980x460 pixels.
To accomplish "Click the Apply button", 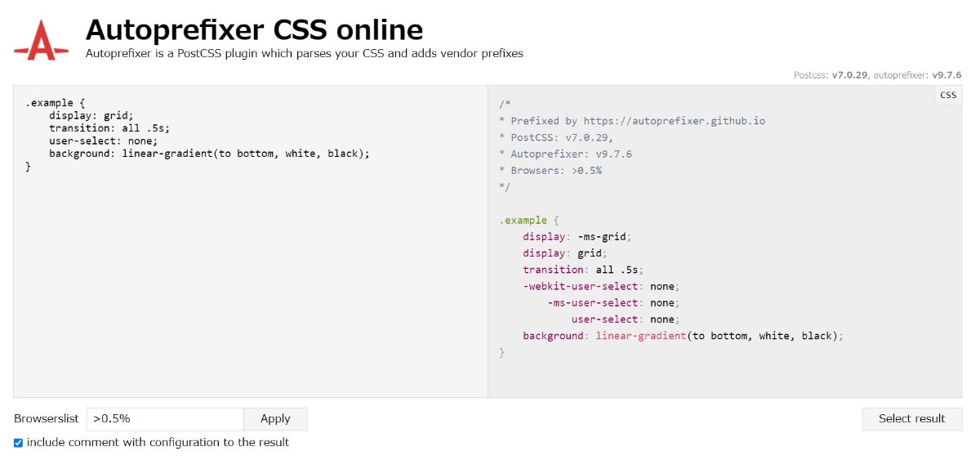I will point(275,418).
